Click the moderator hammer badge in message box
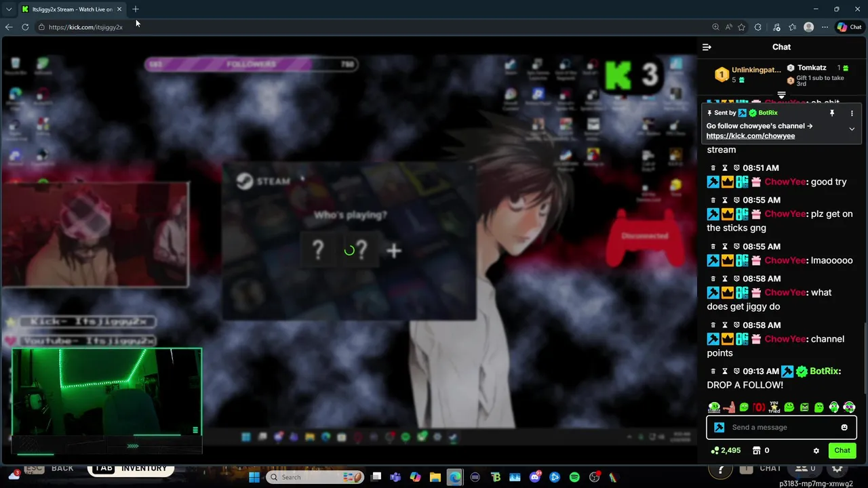 (719, 428)
